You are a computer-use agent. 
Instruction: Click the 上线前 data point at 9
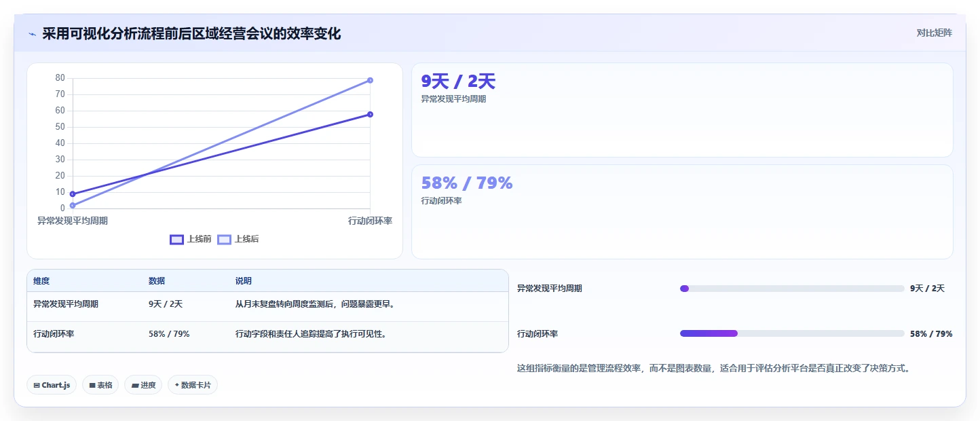[x=73, y=194]
